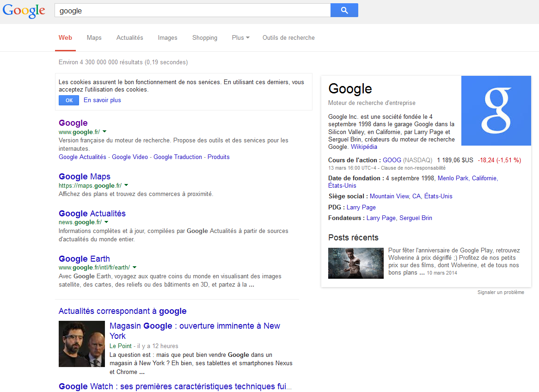This screenshot has width=539, height=392.
Task: Click 'Moteur de recherche d'entreprise' subtitle
Action: (x=372, y=103)
